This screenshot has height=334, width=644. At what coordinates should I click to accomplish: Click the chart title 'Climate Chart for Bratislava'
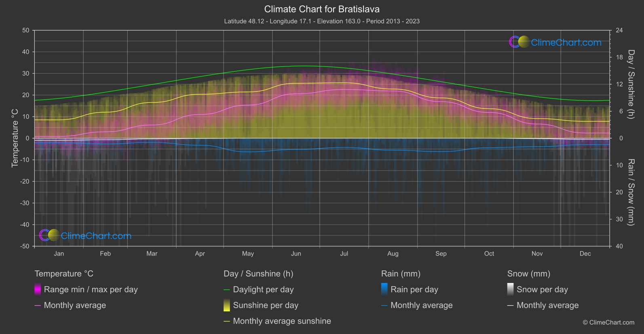coord(322,9)
